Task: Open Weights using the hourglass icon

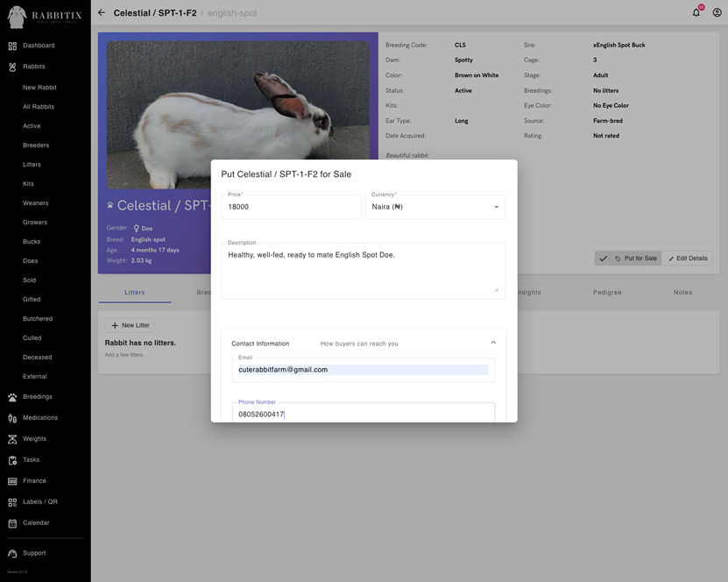Action: 12,438
